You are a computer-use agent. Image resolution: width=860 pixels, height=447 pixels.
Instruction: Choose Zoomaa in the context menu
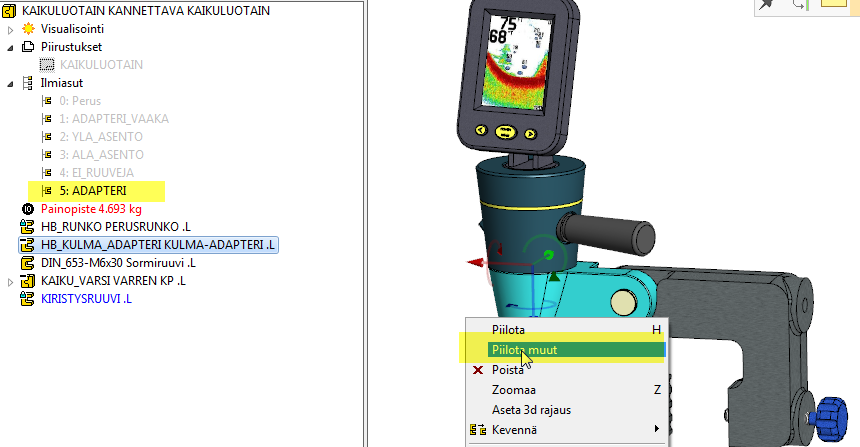point(567,390)
